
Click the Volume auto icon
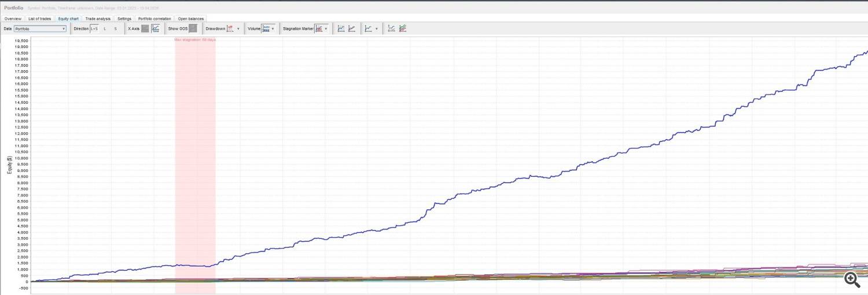click(x=266, y=28)
